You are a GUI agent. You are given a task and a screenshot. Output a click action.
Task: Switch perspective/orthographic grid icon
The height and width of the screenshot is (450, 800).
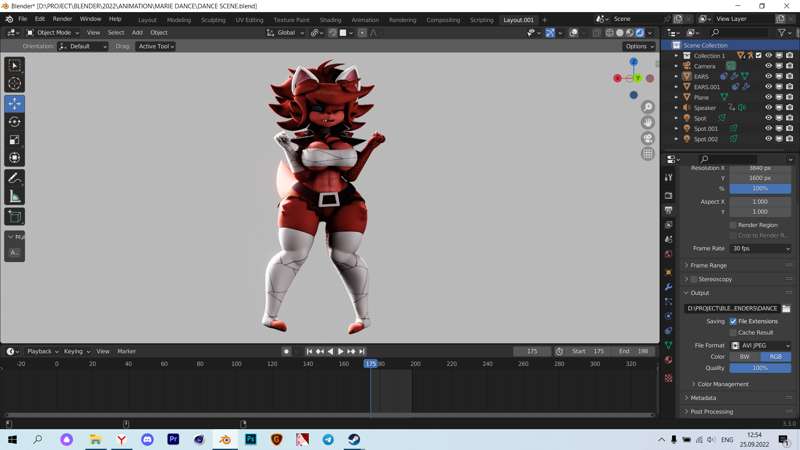647,154
